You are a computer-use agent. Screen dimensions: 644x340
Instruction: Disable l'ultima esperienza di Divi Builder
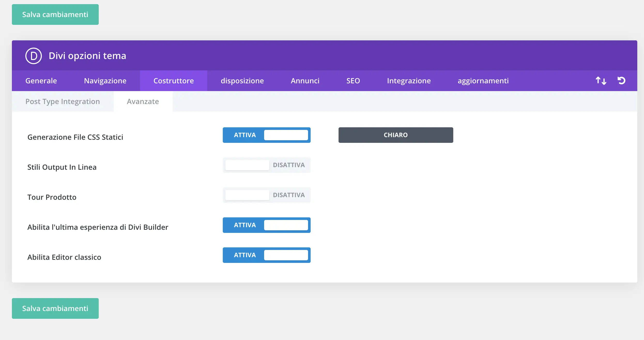click(266, 225)
